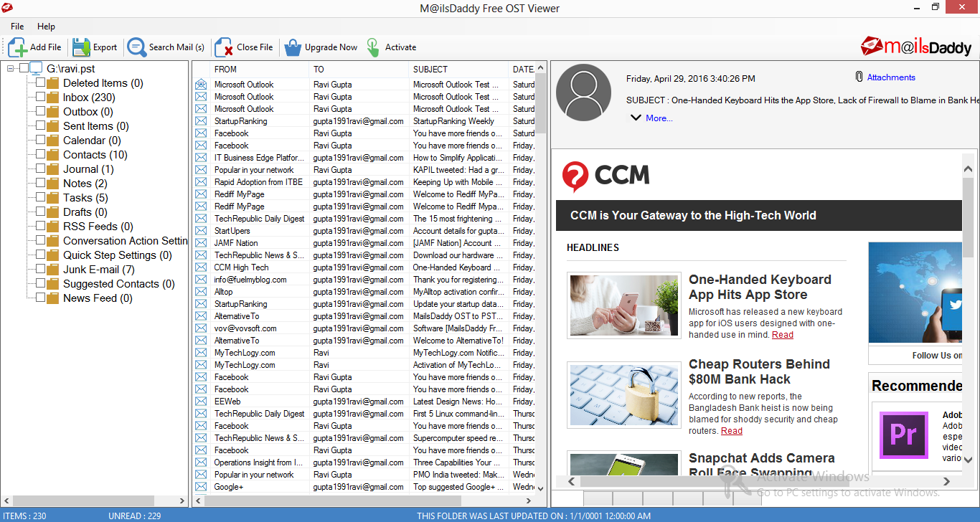980x522 pixels.
Task: Click preview horizontal scrollbar left arrow
Action: (572, 481)
